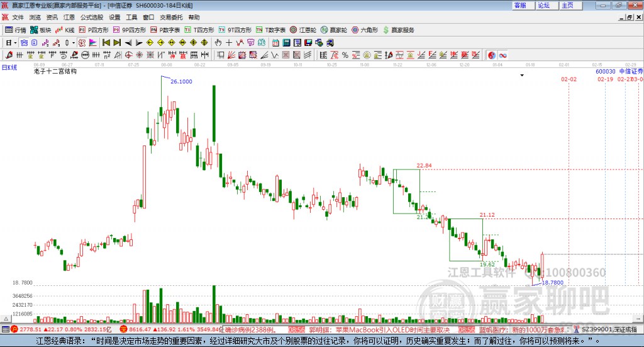
Task: Click the 26.1000 high price label
Action: 181,81
